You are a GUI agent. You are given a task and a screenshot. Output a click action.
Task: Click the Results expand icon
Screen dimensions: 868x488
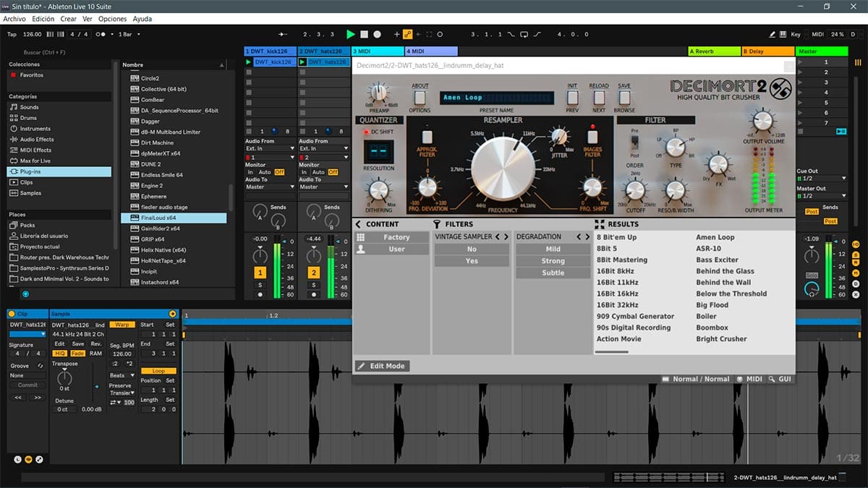[x=599, y=224]
